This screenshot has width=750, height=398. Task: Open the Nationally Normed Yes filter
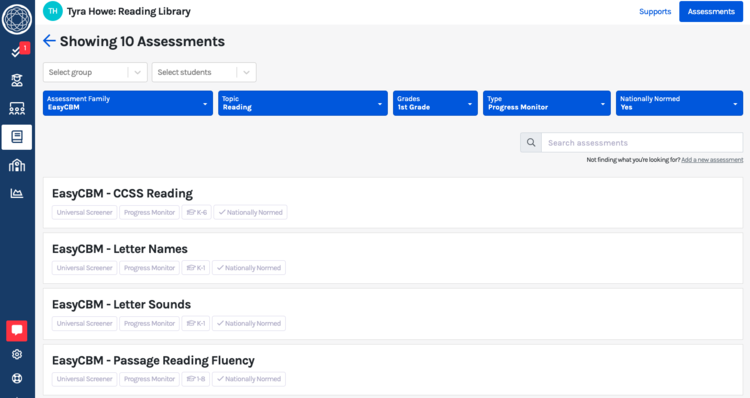(679, 103)
